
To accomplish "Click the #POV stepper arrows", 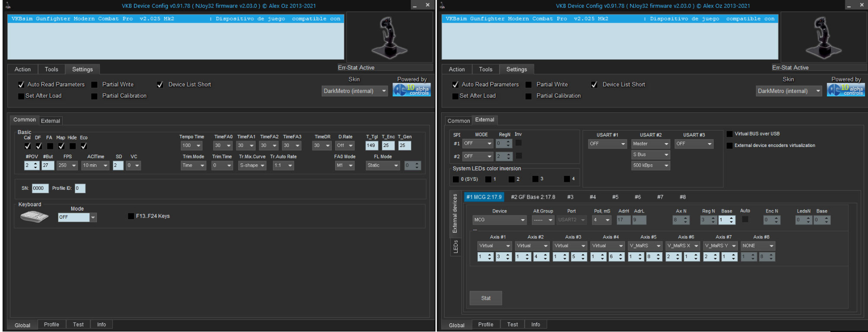I will pyautogui.click(x=35, y=165).
